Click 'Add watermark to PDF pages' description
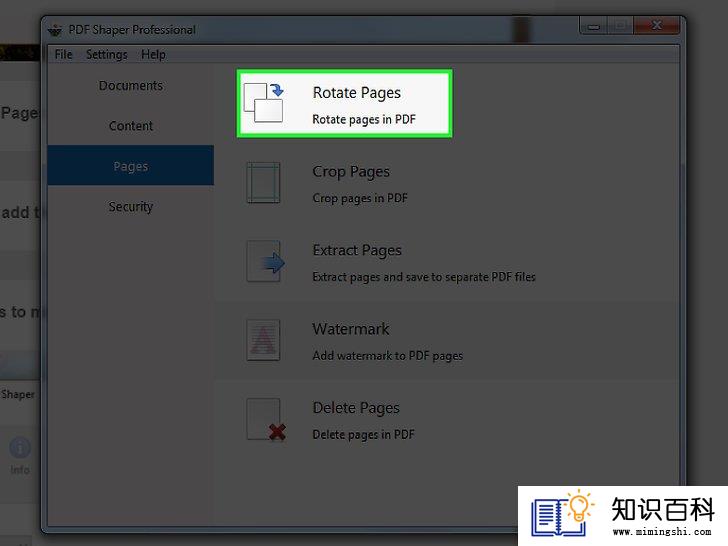Screen dimensions: 728x546 [x=388, y=356]
